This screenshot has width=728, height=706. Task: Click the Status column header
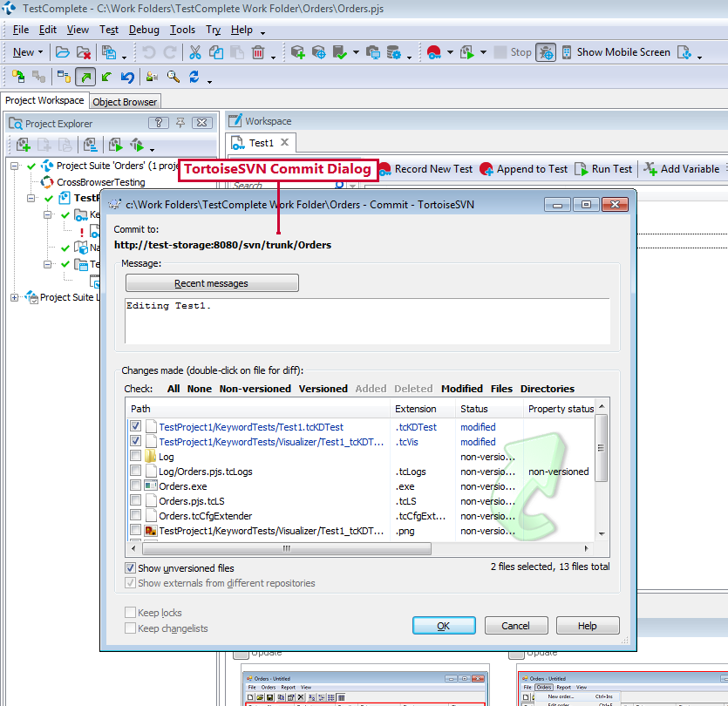click(489, 409)
